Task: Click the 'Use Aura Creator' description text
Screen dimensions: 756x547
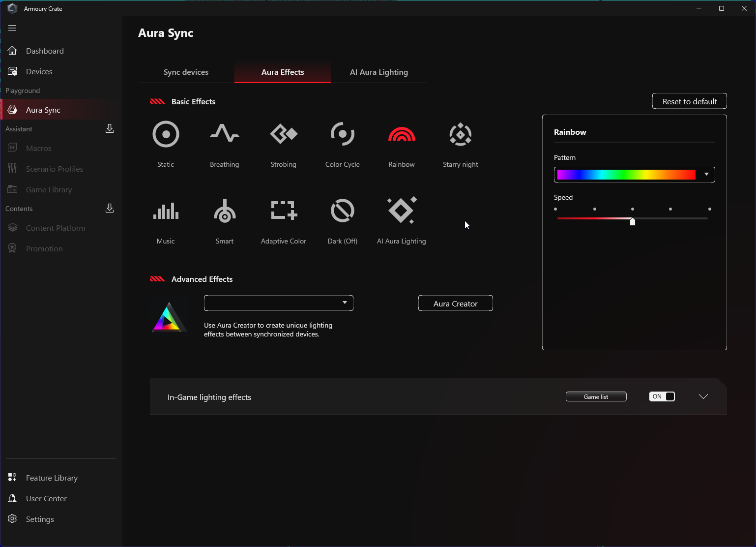Action: coord(268,330)
